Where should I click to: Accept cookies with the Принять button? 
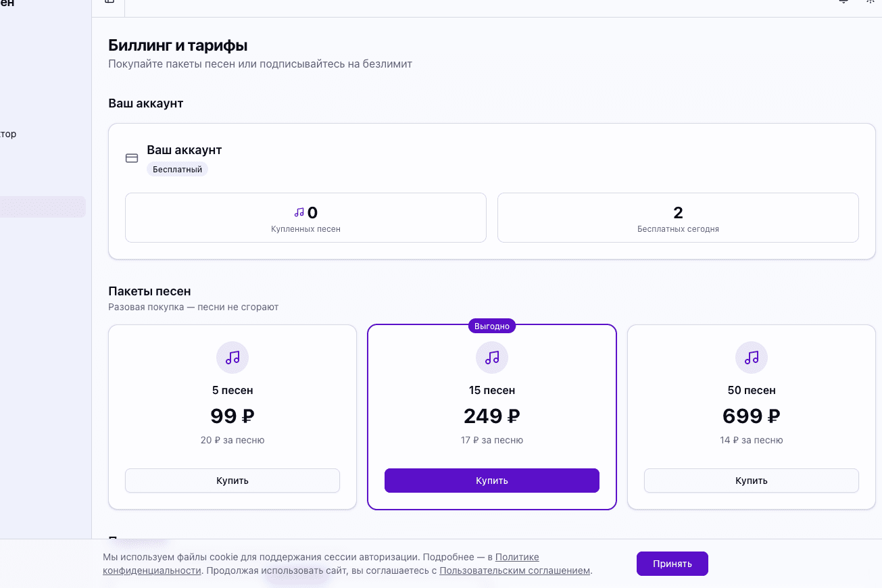[x=672, y=564]
